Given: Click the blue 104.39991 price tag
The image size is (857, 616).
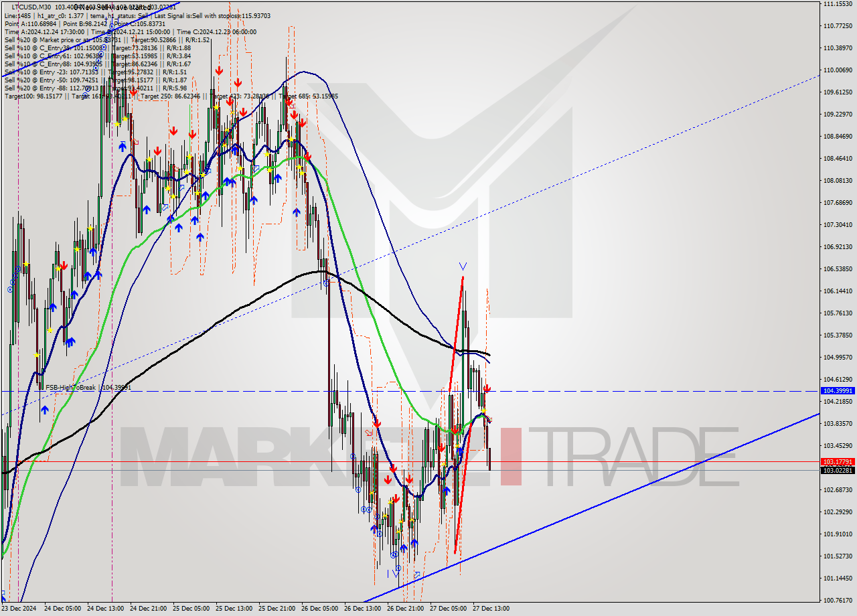Looking at the screenshot, I should pyautogui.click(x=838, y=391).
